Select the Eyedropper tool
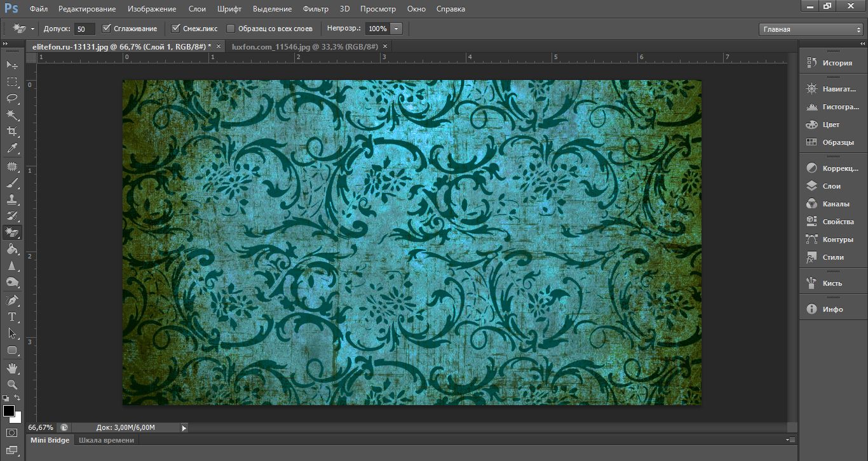 (x=12, y=148)
